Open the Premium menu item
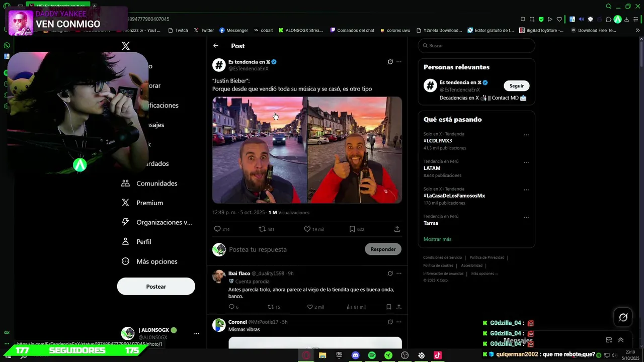 click(142, 203)
